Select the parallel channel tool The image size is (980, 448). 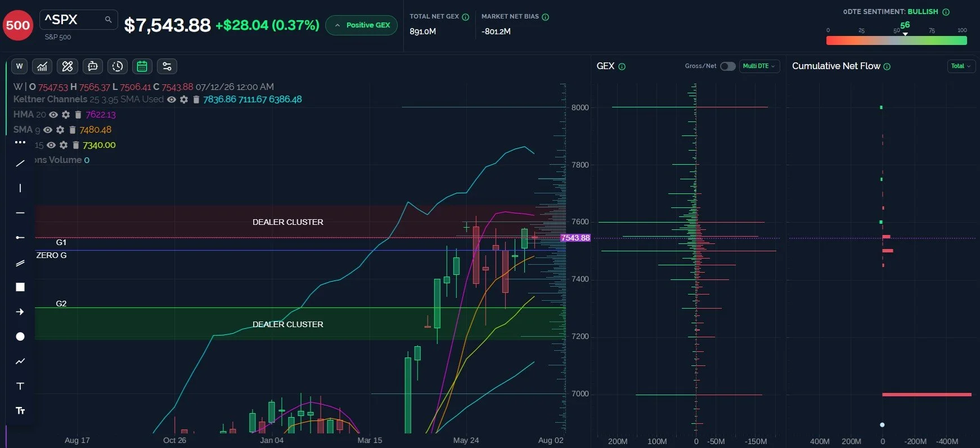tap(20, 263)
